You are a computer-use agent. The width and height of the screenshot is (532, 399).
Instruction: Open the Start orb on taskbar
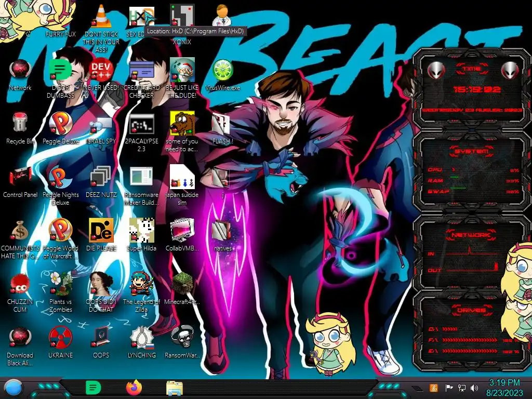13,388
